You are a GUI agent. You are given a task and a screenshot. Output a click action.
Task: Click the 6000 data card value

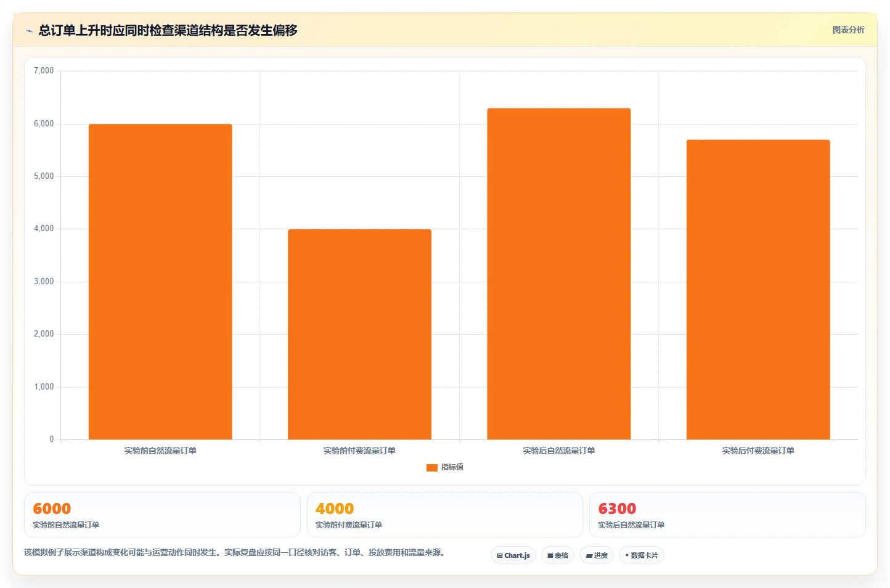click(x=52, y=508)
